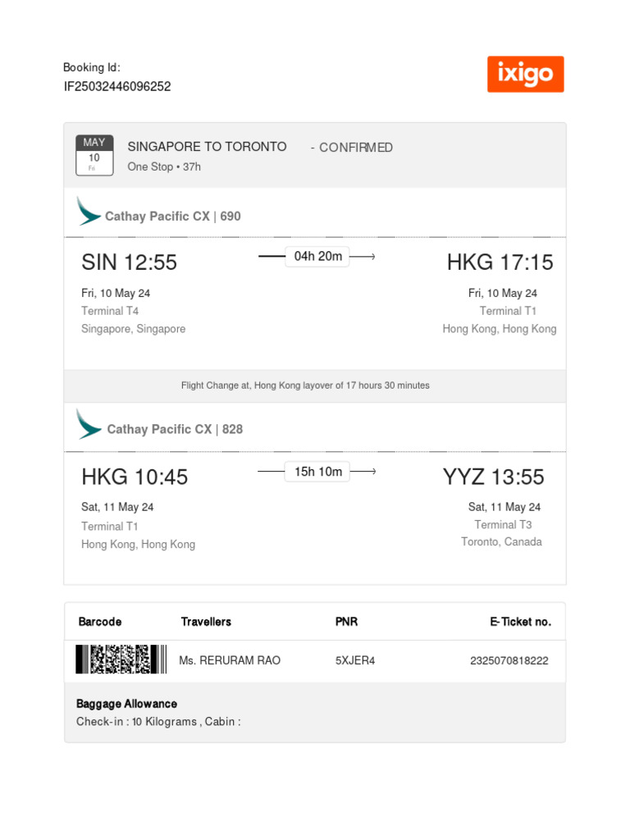Click the Baggage Allowance heading
Viewport: 630px width, 840px height.
126,704
